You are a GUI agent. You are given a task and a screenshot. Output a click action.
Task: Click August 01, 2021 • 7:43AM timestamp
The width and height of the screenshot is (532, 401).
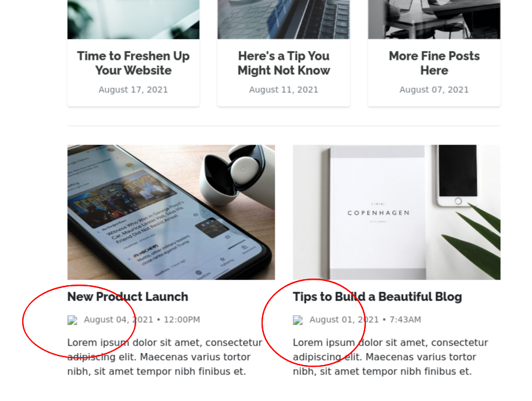point(365,320)
